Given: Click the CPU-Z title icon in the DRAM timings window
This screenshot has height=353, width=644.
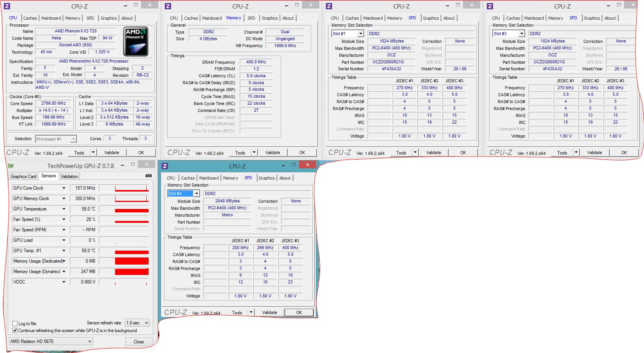Looking at the screenshot, I should 168,6.
